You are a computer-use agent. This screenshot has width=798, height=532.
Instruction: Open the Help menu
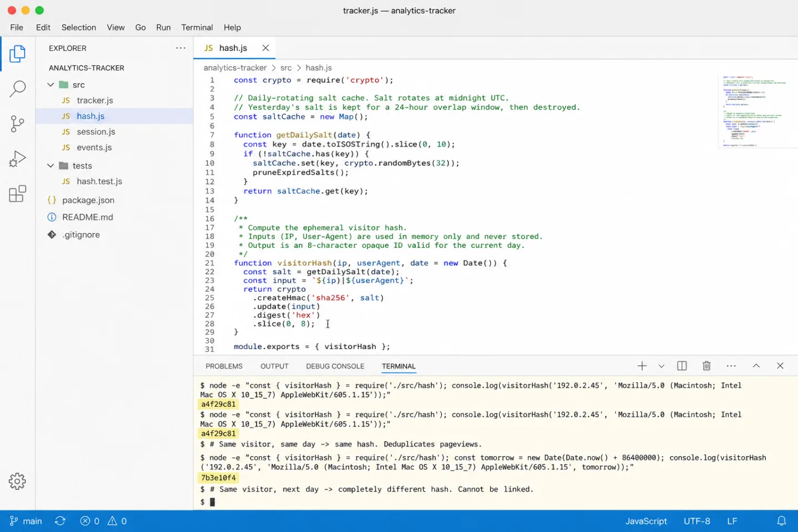[232, 27]
